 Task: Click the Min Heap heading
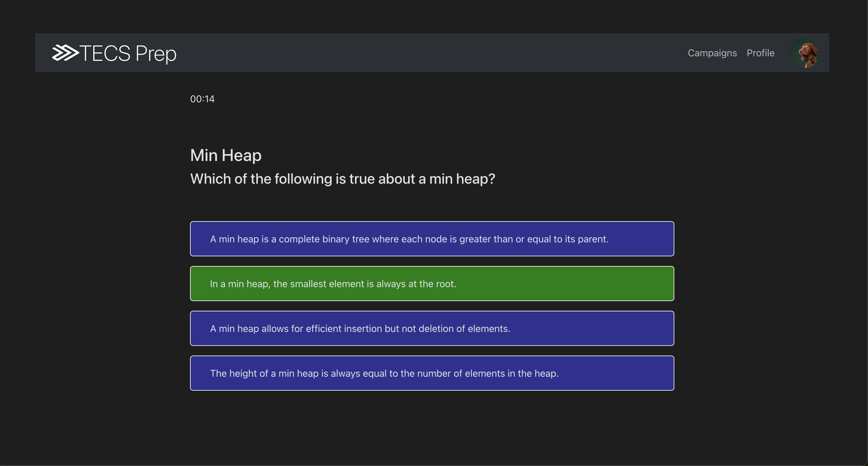pyautogui.click(x=226, y=155)
